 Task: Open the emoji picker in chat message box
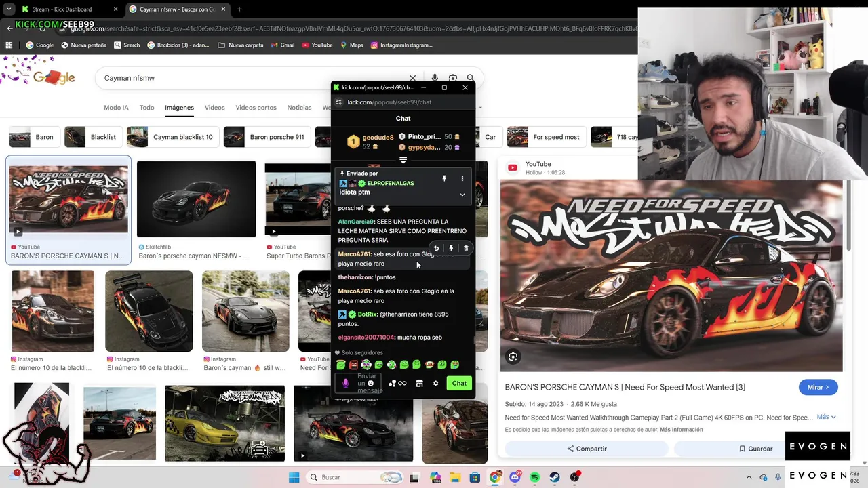click(x=370, y=384)
